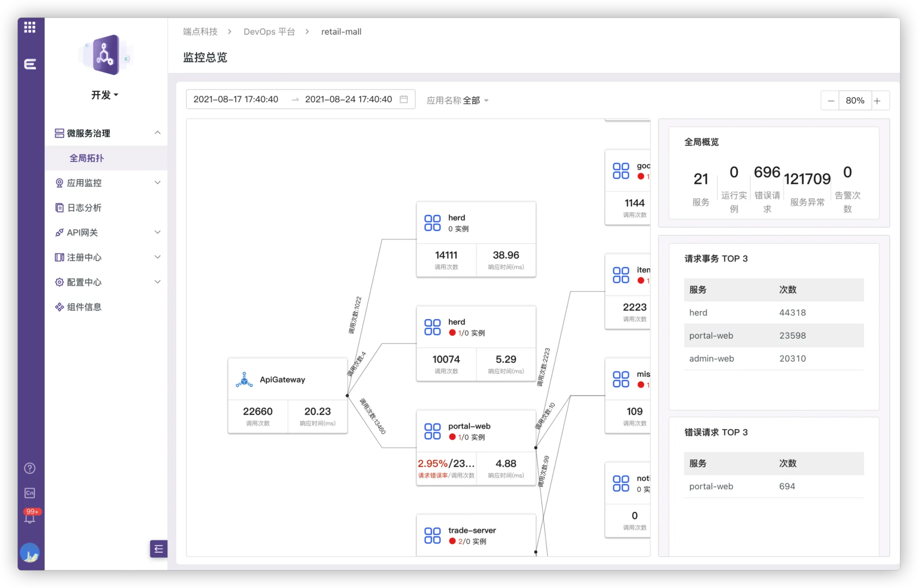Open the 开发 environment dropdown
918x588 pixels.
point(105,95)
